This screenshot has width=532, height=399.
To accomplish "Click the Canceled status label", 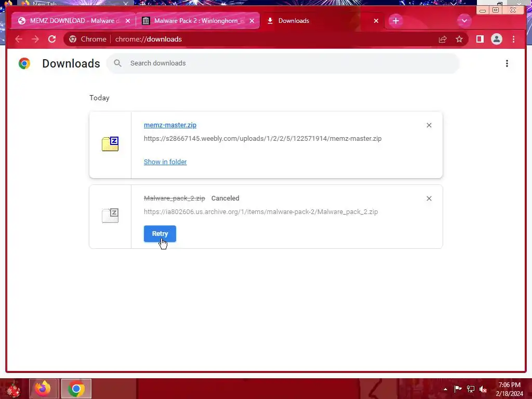I will click(x=225, y=198).
